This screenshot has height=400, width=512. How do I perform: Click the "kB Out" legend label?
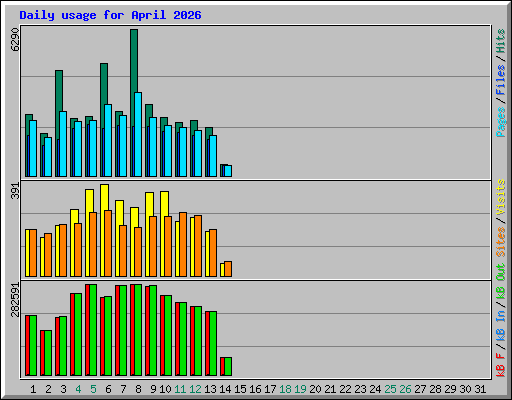501,281
